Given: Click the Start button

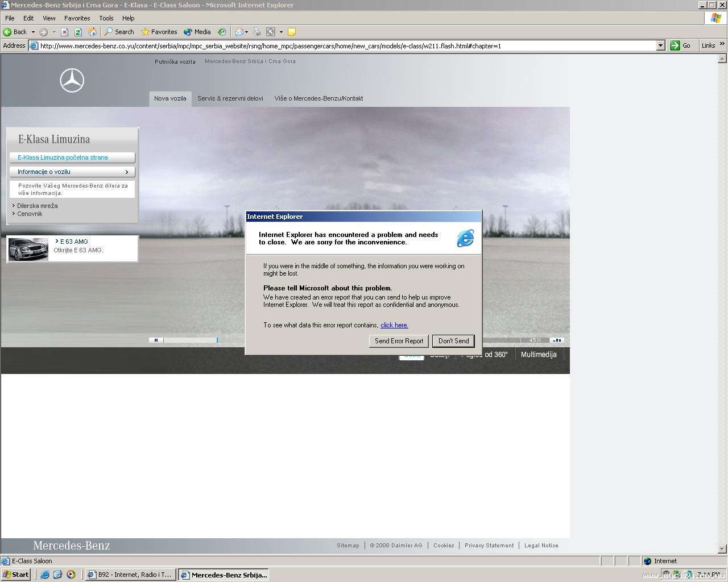Looking at the screenshot, I should point(16,575).
